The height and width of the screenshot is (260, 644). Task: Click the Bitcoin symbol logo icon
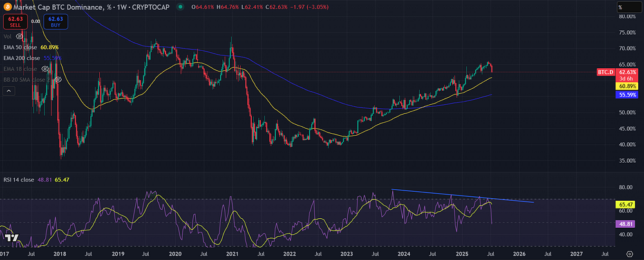(x=7, y=6)
